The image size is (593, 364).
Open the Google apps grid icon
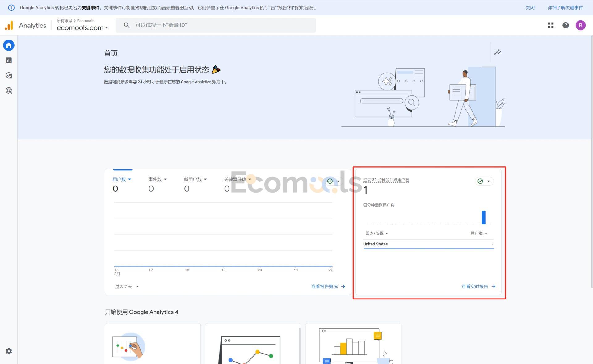point(551,25)
